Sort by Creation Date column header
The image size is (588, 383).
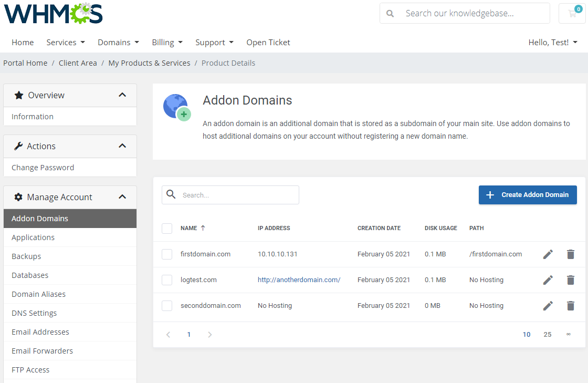379,228
